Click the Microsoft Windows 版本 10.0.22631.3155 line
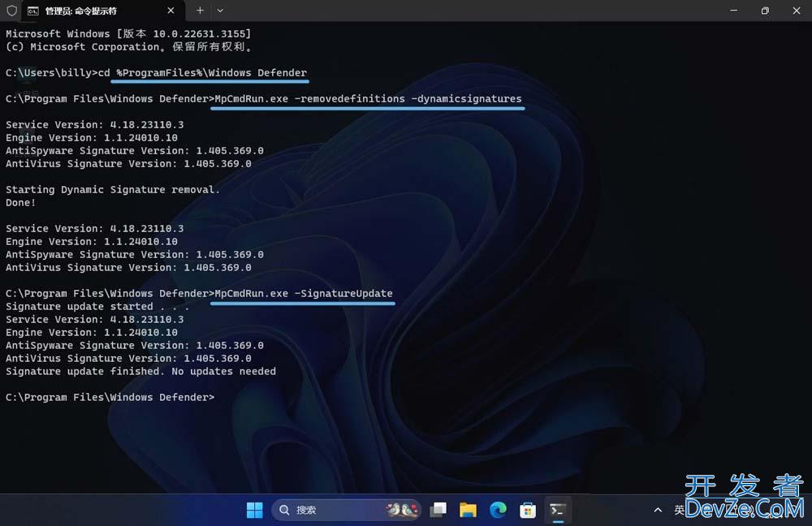 pyautogui.click(x=128, y=33)
